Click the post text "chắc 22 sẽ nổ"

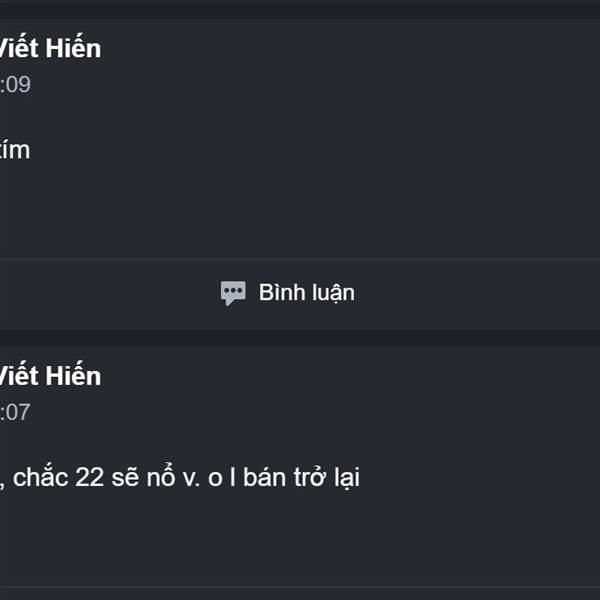[x=92, y=477]
